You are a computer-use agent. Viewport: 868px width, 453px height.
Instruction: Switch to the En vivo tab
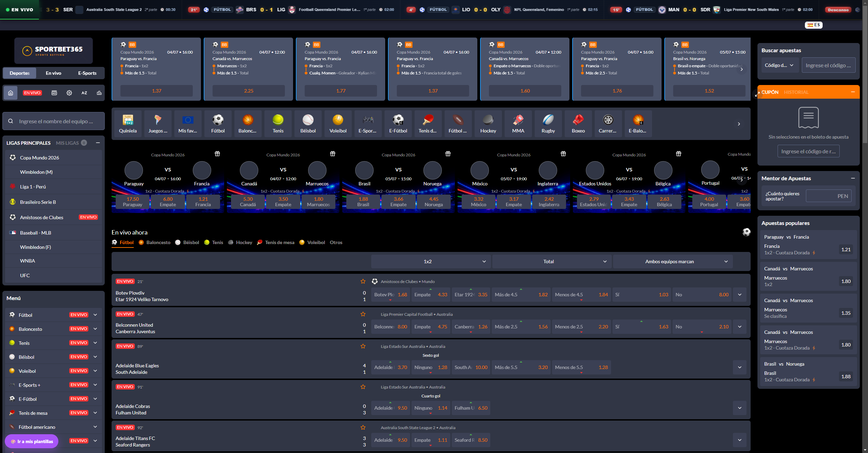point(54,73)
